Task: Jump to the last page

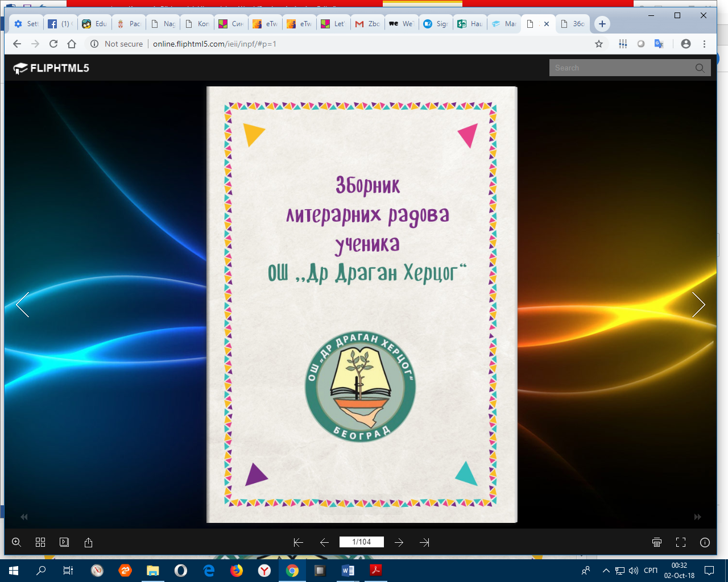Action: pyautogui.click(x=424, y=542)
